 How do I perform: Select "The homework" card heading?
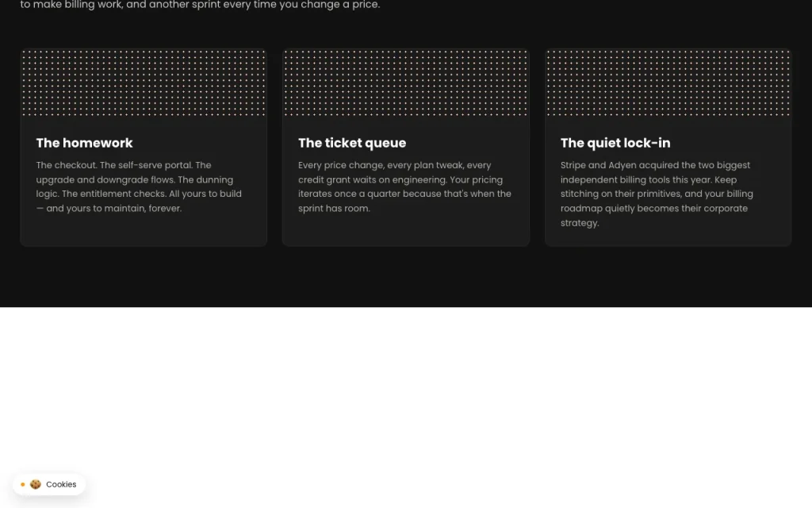pyautogui.click(x=84, y=143)
